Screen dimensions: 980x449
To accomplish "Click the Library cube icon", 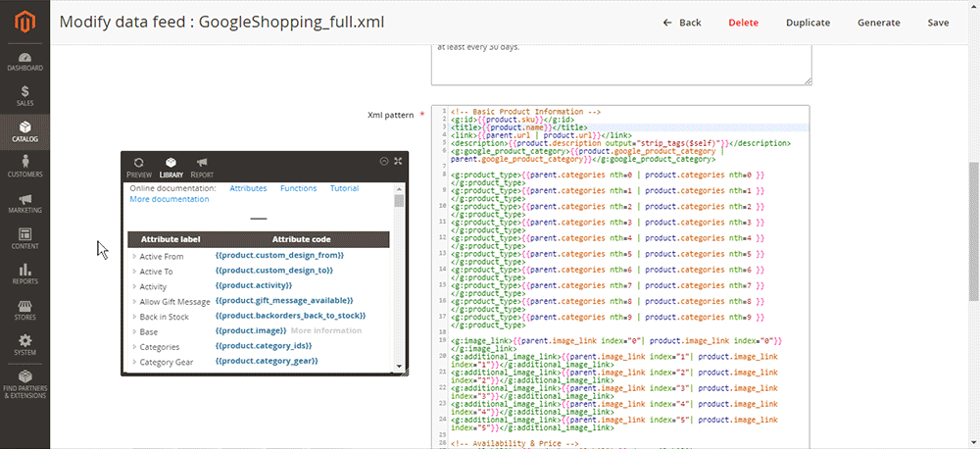I will [171, 163].
